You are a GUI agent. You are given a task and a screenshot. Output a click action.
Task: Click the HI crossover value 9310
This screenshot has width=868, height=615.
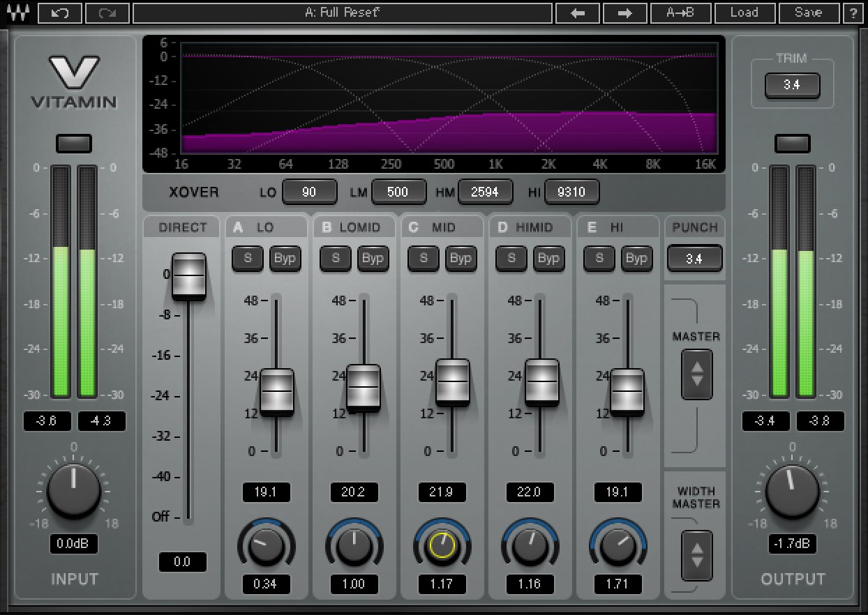[x=572, y=192]
